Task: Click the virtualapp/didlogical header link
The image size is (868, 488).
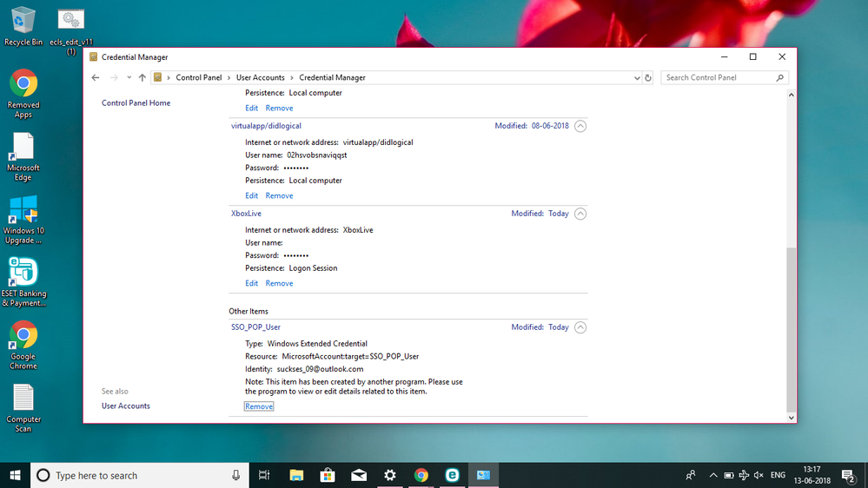Action: pos(266,126)
